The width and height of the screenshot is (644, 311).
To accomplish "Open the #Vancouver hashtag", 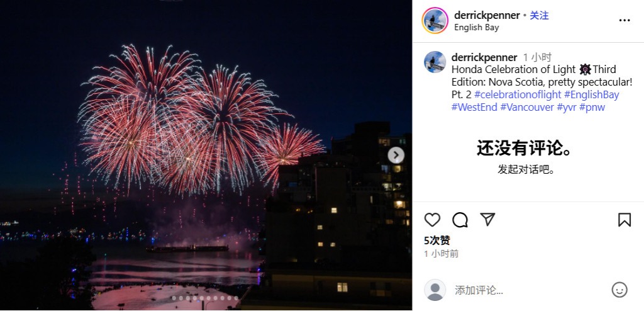I will coord(527,108).
